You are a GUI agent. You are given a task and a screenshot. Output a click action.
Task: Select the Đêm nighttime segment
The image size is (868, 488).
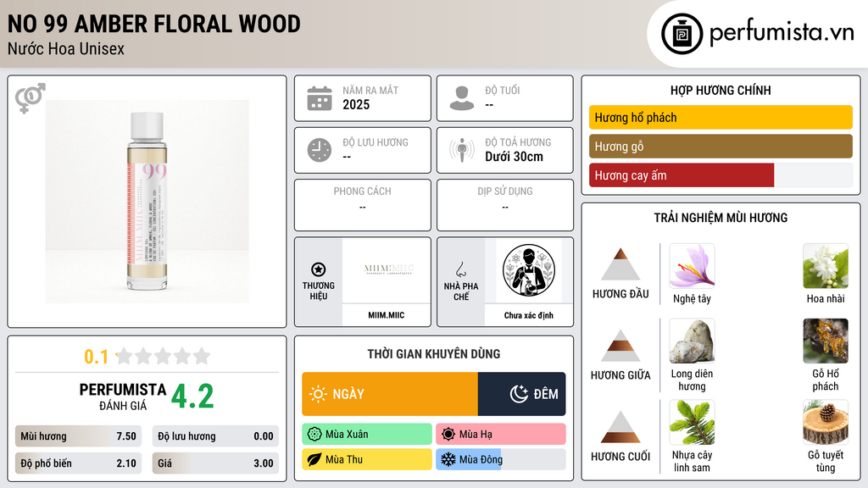(x=521, y=394)
